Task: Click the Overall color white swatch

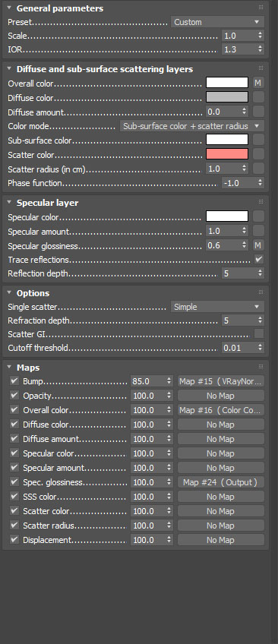Action: (x=227, y=83)
